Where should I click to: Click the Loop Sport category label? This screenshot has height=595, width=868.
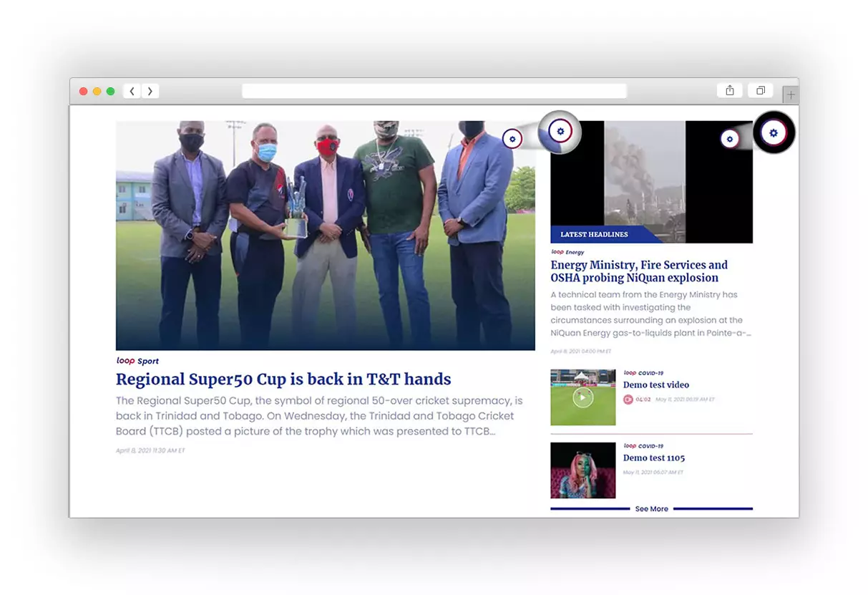coord(137,362)
